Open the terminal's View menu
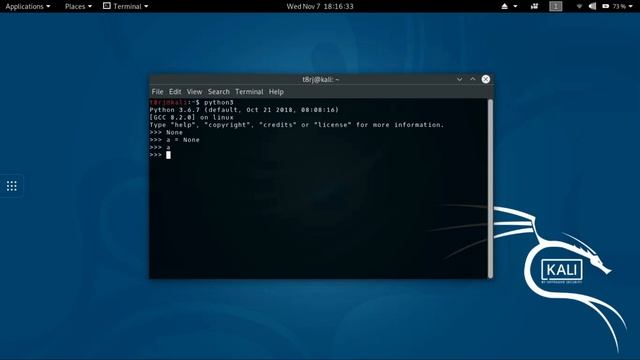The width and height of the screenshot is (640, 360). (194, 92)
